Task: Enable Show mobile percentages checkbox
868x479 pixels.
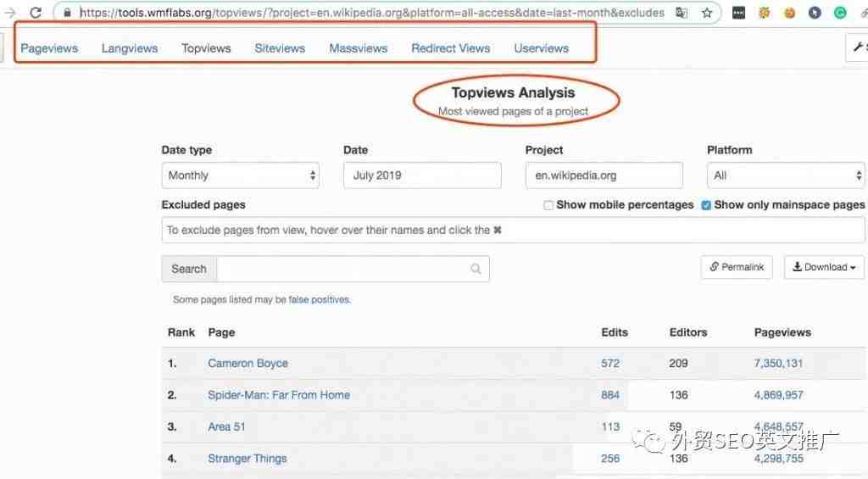Action: [548, 205]
